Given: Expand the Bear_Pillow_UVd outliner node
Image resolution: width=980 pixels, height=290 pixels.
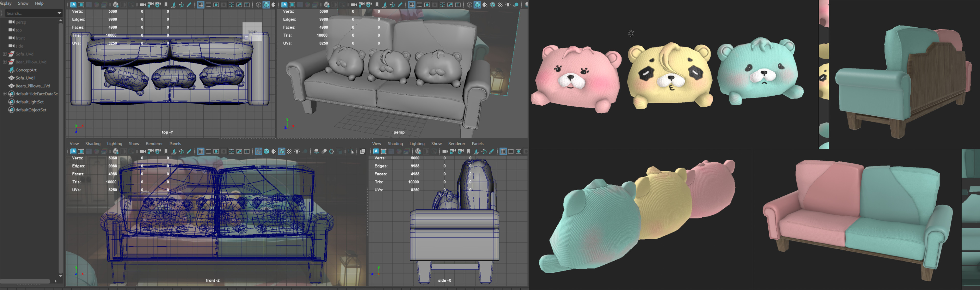Looking at the screenshot, I should click(5, 62).
